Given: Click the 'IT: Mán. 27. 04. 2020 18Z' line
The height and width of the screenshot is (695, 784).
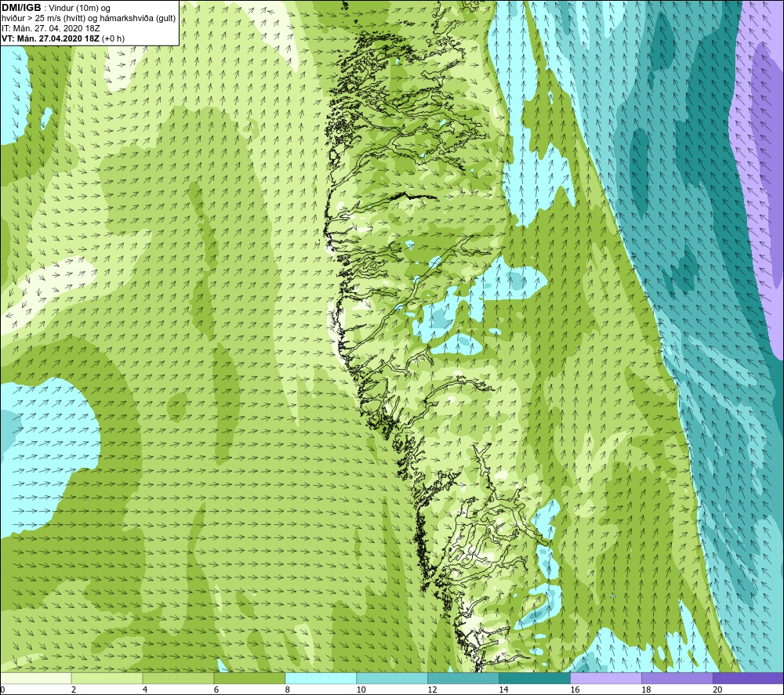Looking at the screenshot, I should pos(50,28).
